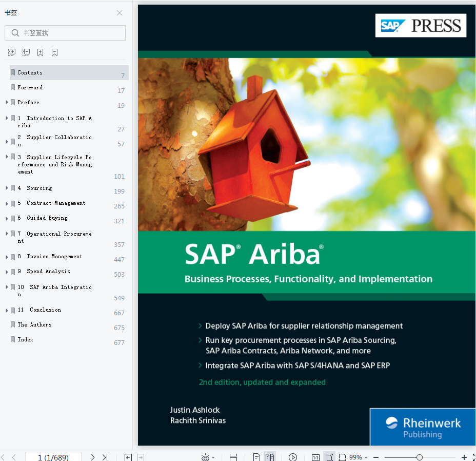The height and width of the screenshot is (461, 476).
Task: Expand chapter 2 Supplier Collaboration
Action: point(7,141)
